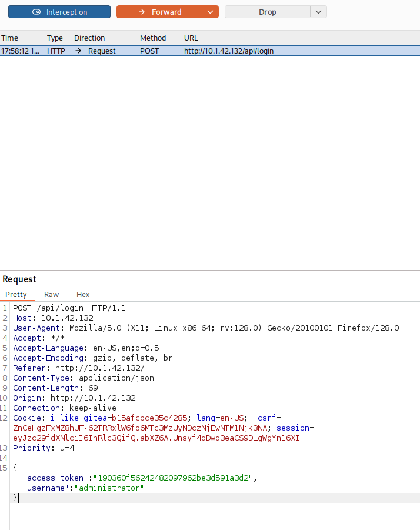Switch to the Raw tab
Screen dimensions: 420x530
[x=52, y=295]
